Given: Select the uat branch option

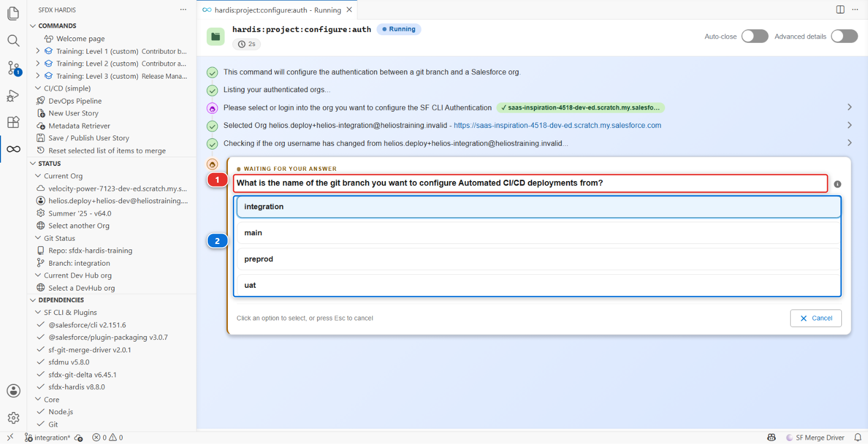Looking at the screenshot, I should pos(538,285).
